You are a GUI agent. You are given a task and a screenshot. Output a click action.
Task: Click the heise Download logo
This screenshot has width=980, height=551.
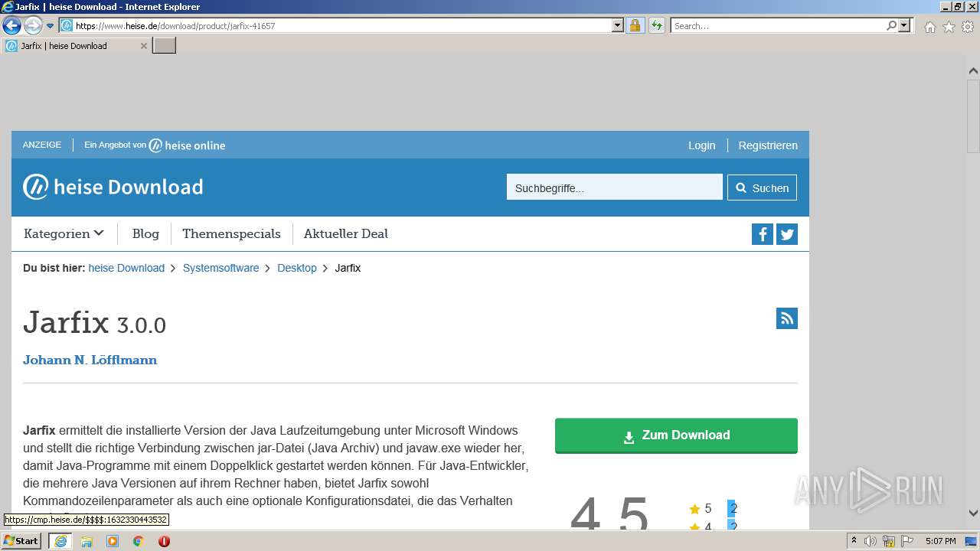tap(113, 187)
